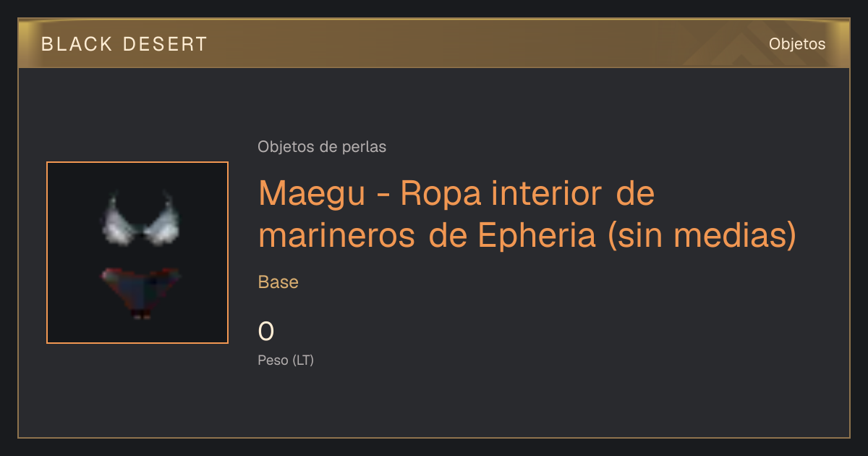Click the white top garment in the icon

[x=140, y=219]
